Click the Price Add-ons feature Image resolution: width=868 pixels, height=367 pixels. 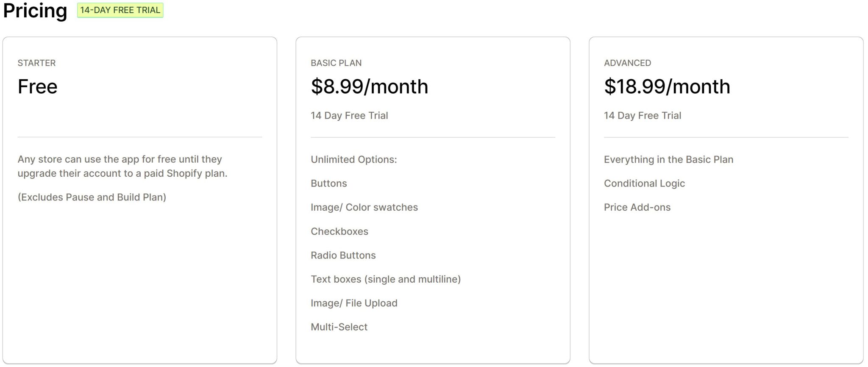637,207
